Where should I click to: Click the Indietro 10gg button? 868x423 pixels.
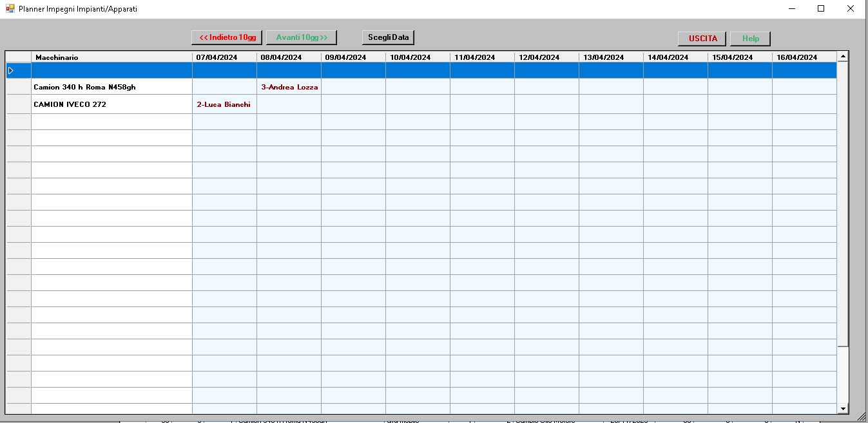coord(227,37)
